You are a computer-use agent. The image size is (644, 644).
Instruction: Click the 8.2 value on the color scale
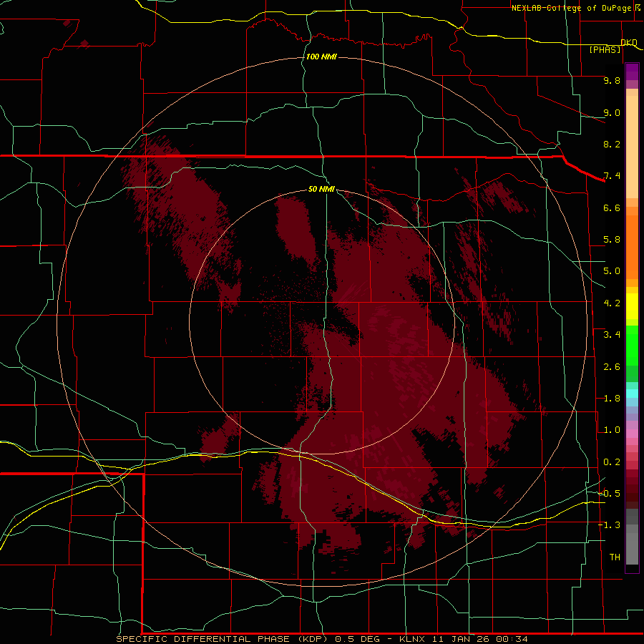[x=612, y=144]
